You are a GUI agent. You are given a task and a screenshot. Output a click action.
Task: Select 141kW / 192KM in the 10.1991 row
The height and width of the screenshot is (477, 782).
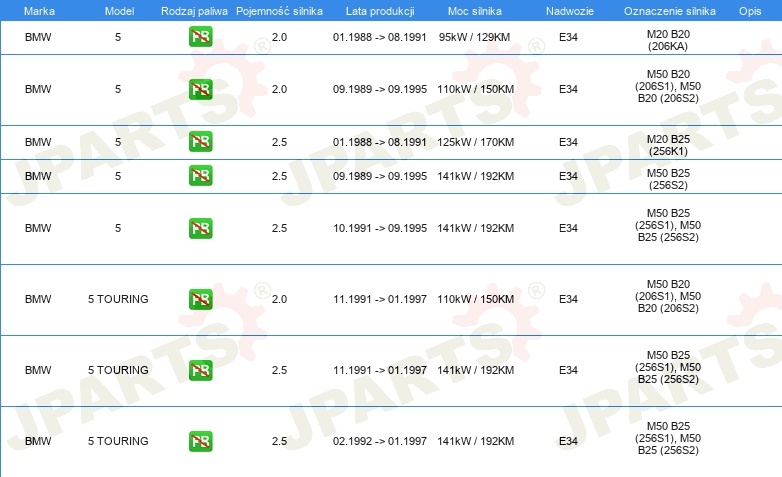tap(475, 228)
